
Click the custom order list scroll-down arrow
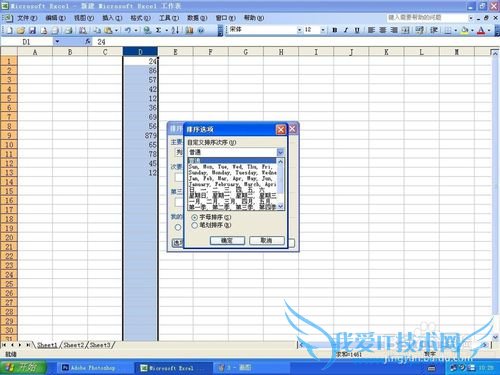click(281, 206)
